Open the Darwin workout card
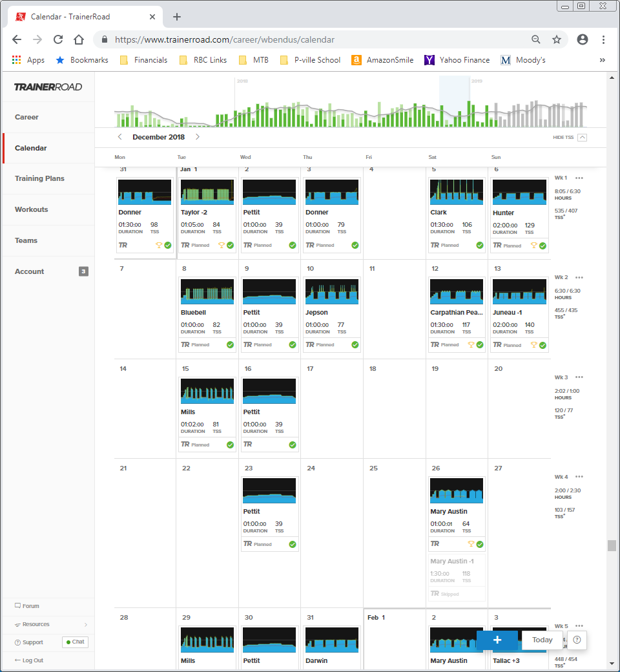 pyautogui.click(x=332, y=647)
